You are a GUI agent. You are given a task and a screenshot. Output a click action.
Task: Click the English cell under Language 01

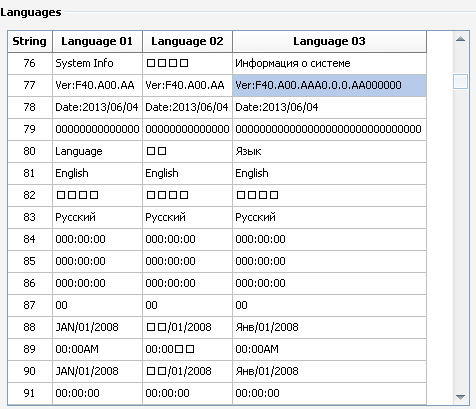97,173
